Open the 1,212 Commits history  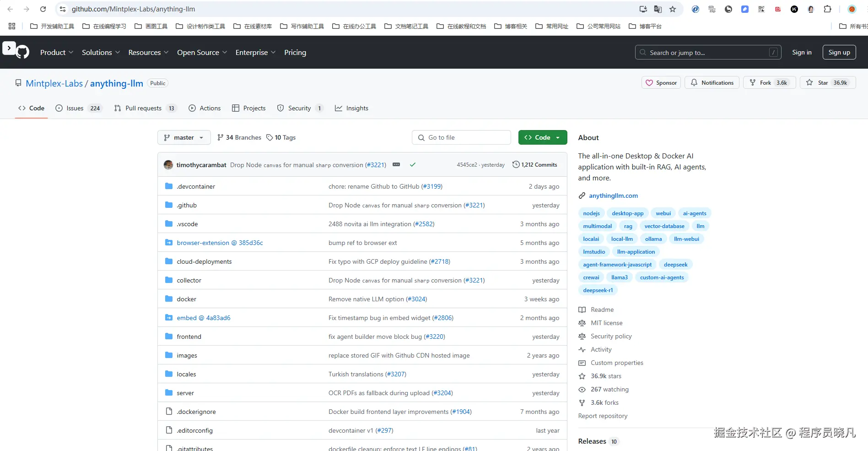pyautogui.click(x=535, y=165)
